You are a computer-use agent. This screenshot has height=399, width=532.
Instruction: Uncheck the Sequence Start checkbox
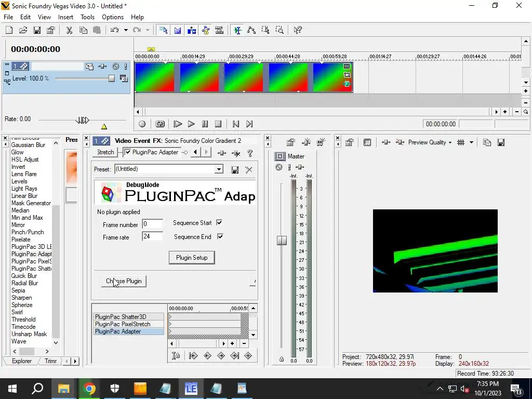point(219,222)
